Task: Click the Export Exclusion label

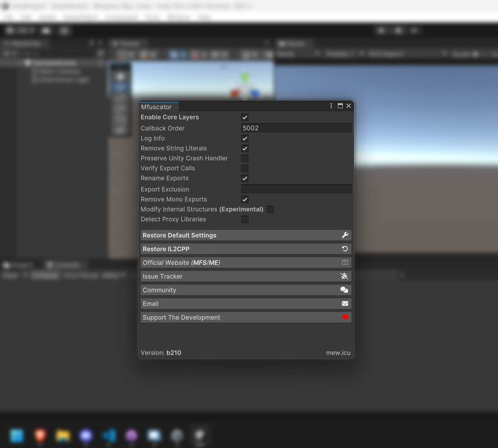Action: point(165,189)
